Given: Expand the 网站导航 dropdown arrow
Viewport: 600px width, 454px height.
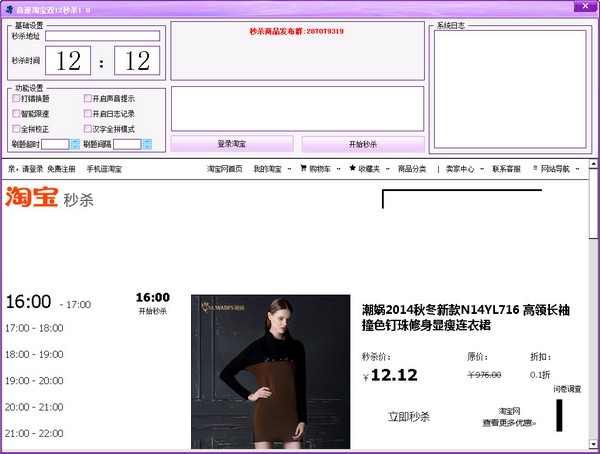Looking at the screenshot, I should point(577,169).
